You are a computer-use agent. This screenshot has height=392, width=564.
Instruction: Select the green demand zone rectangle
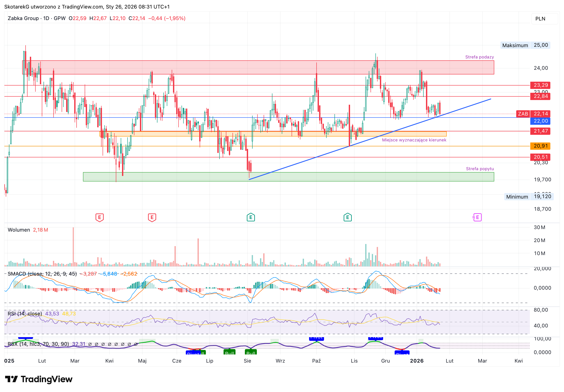point(289,177)
